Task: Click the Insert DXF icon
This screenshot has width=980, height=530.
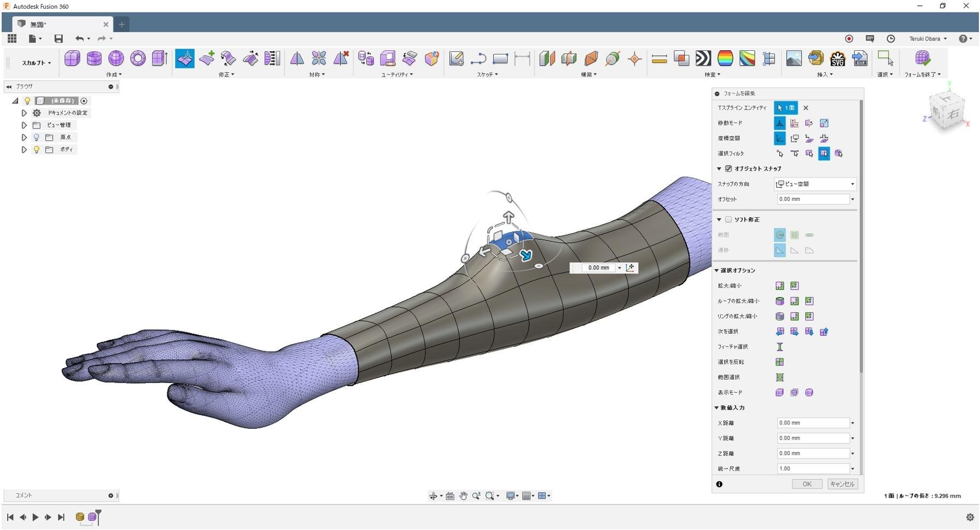Action: point(859,58)
